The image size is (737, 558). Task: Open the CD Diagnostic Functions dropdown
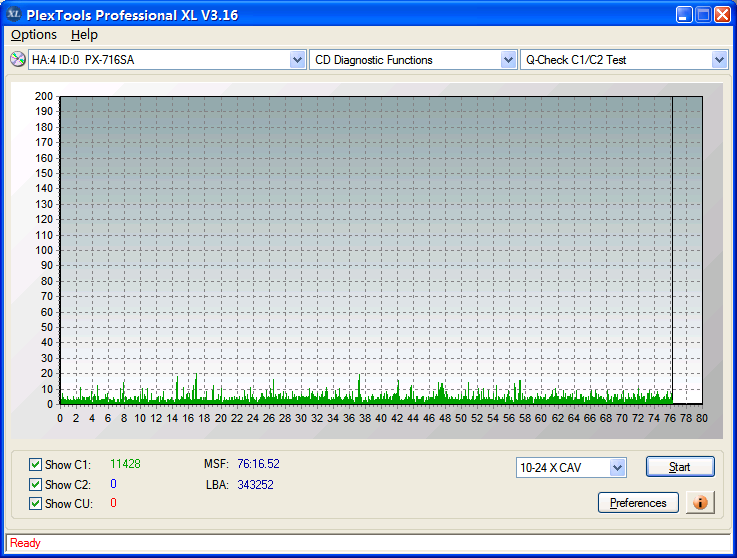508,60
